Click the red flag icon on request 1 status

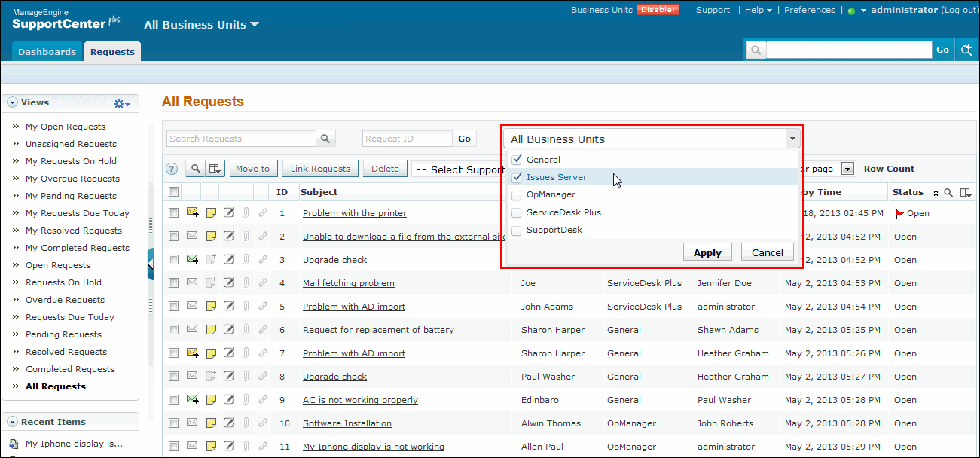pos(899,214)
